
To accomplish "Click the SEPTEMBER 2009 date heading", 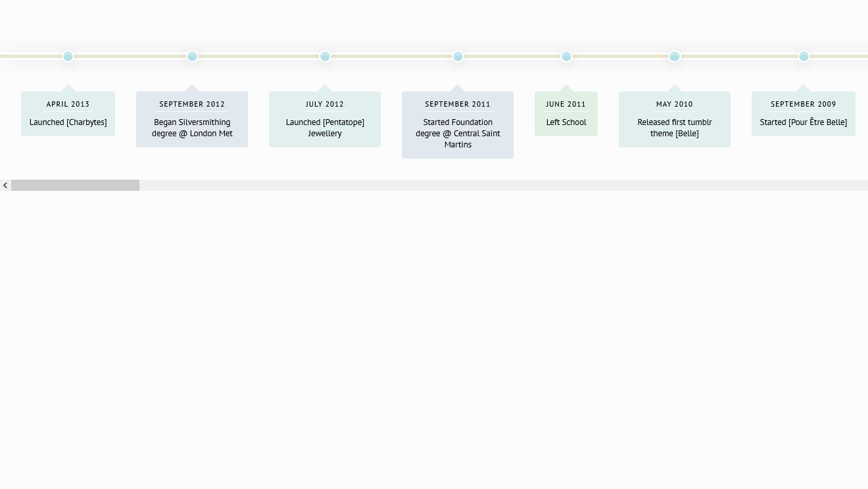I will click(804, 104).
